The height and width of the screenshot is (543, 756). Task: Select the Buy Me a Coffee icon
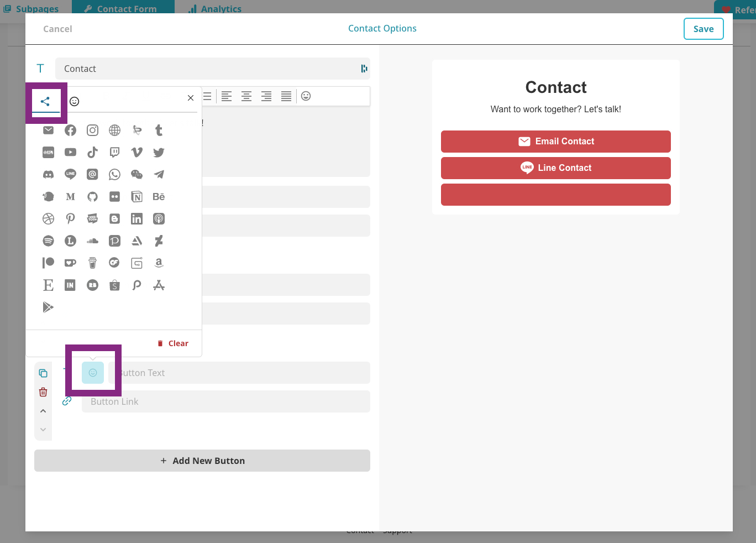pyautogui.click(x=93, y=263)
